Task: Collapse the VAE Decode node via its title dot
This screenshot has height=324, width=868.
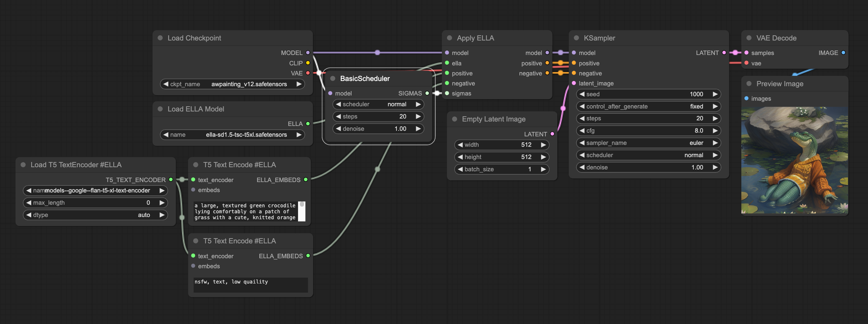Action: (x=749, y=38)
